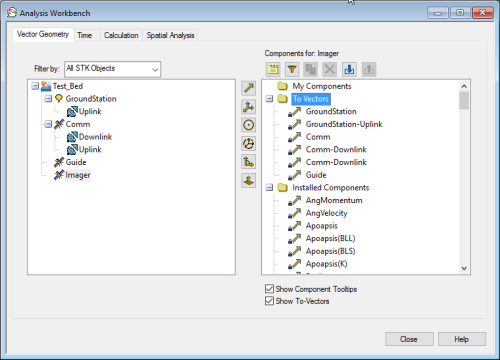The image size is (500, 360).
Task: Click the greyed export component icon
Action: pos(369,69)
